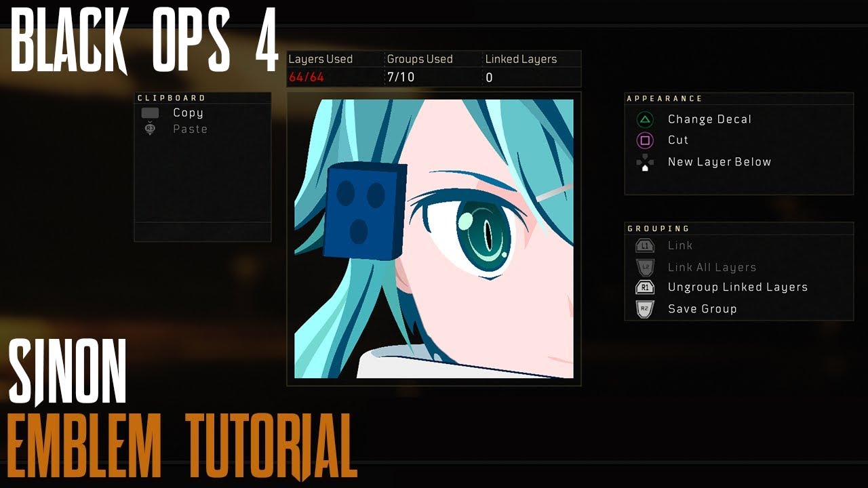
Task: Select the greyed Paste option
Action: pyautogui.click(x=190, y=129)
